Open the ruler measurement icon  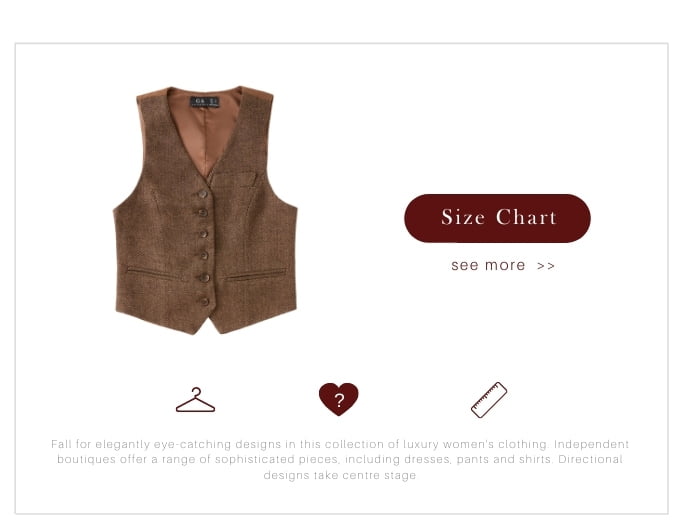coord(489,400)
